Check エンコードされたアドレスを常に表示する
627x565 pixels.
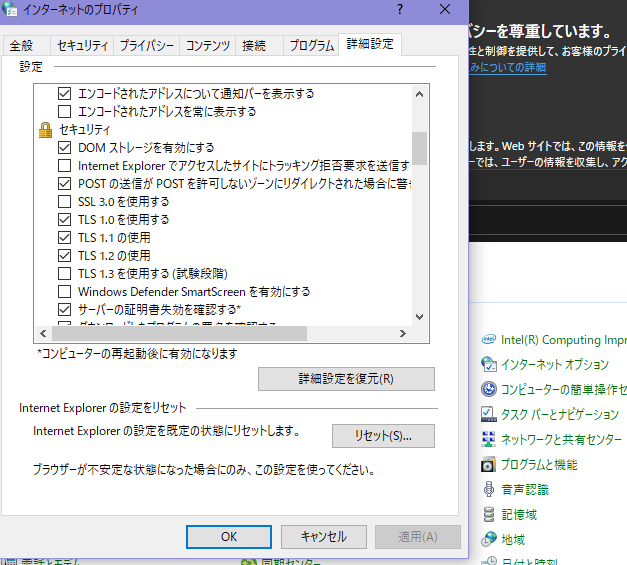[x=64, y=112]
